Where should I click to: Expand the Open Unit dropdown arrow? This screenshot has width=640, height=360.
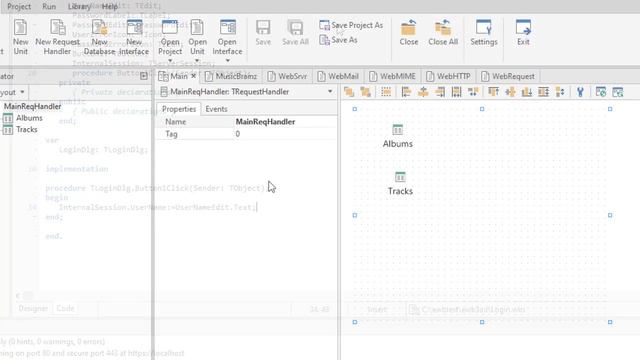(x=197, y=61)
